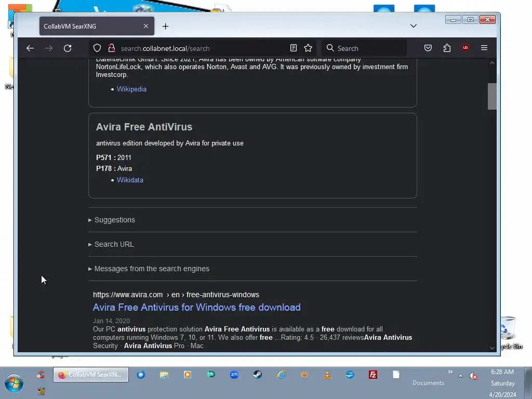Open the Documents toolbar on the taskbar

pos(428,383)
